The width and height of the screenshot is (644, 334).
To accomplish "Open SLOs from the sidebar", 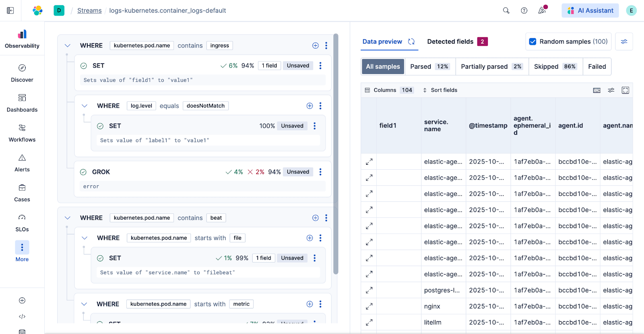I will pyautogui.click(x=22, y=223).
